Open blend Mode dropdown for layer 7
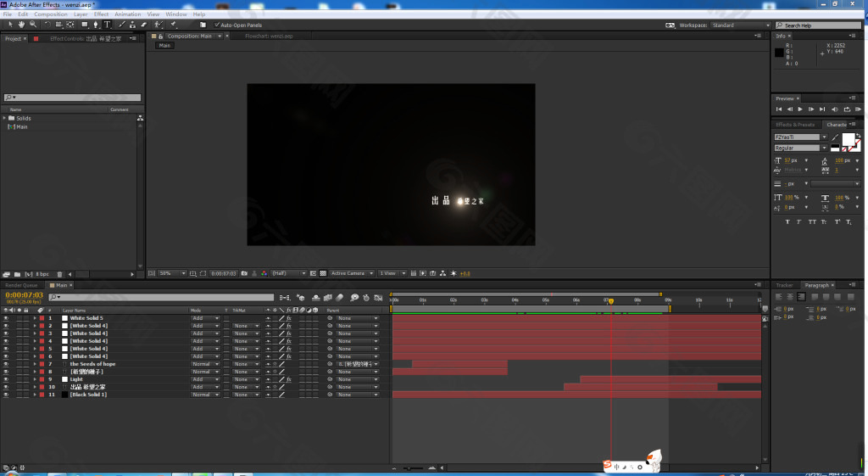The height and width of the screenshot is (476, 868). (205, 364)
